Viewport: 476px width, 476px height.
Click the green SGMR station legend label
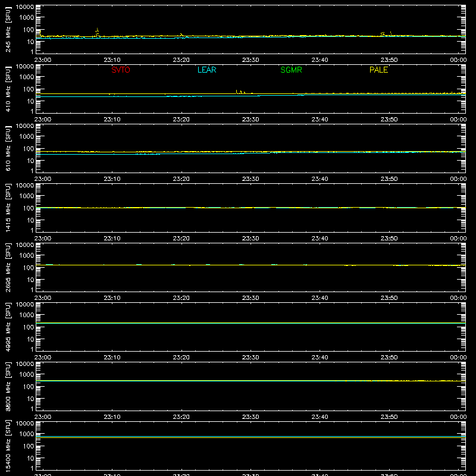[x=291, y=70]
